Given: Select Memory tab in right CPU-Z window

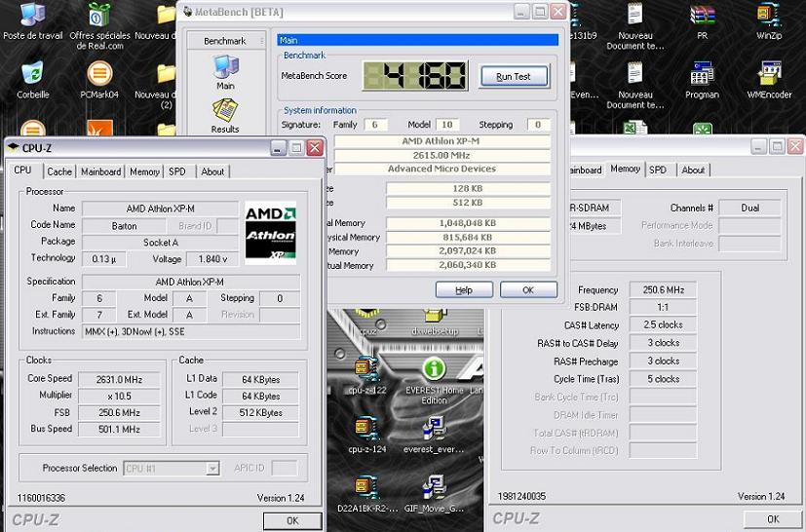Looking at the screenshot, I should 625,169.
